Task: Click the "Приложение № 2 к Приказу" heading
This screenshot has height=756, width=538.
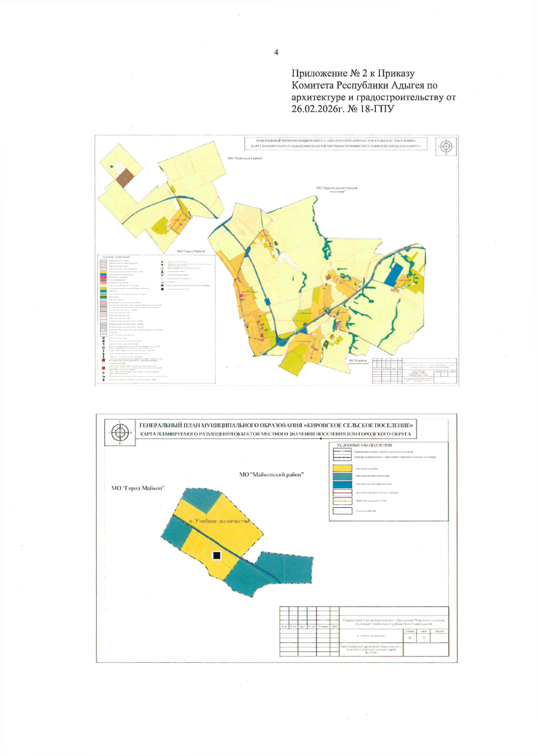Action: tap(353, 73)
